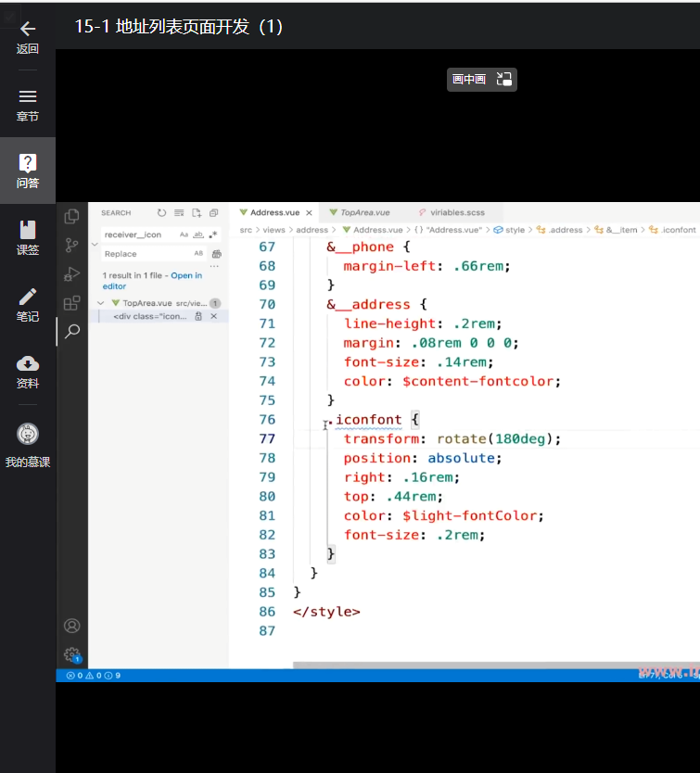The width and height of the screenshot is (700, 773).
Task: Click line number 77 in the gutter
Action: click(x=267, y=438)
